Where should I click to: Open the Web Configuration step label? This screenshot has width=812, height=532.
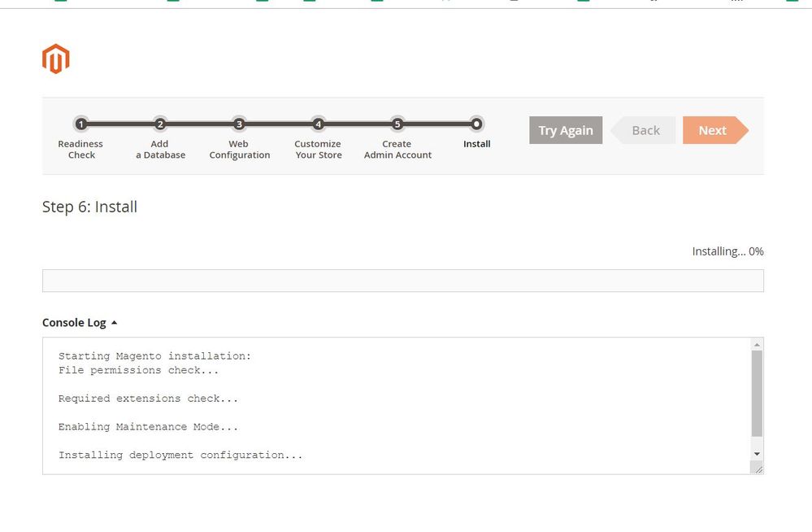(x=239, y=150)
